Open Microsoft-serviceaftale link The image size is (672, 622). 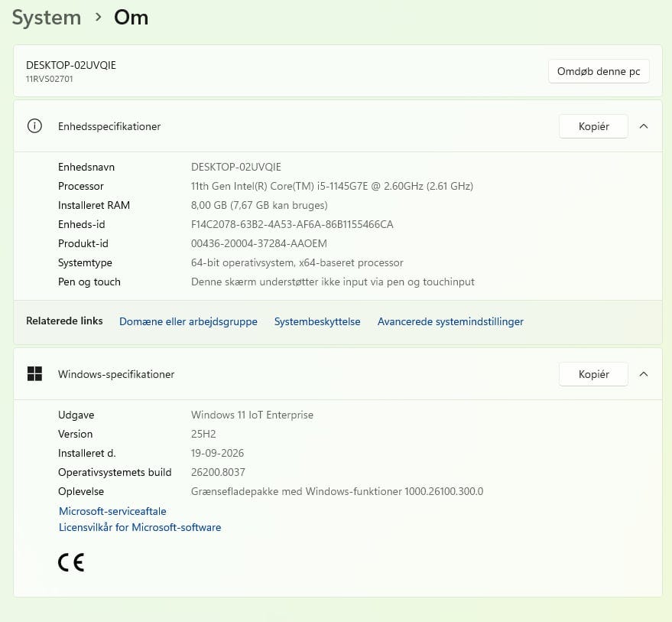point(112,511)
